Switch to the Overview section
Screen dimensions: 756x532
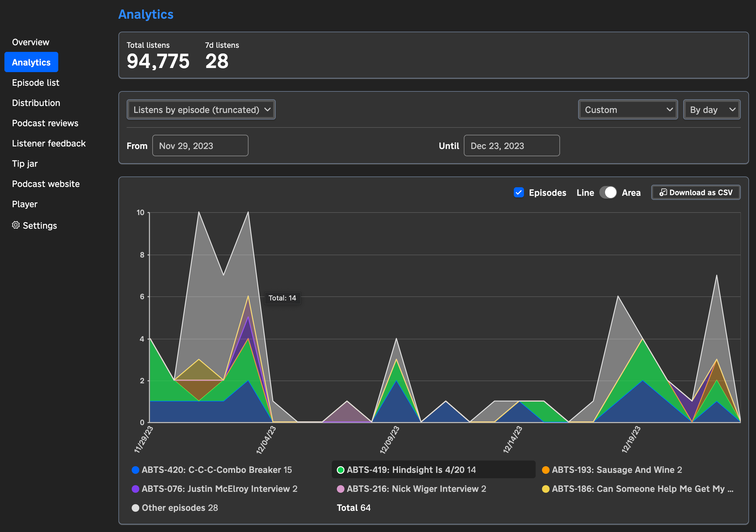31,42
